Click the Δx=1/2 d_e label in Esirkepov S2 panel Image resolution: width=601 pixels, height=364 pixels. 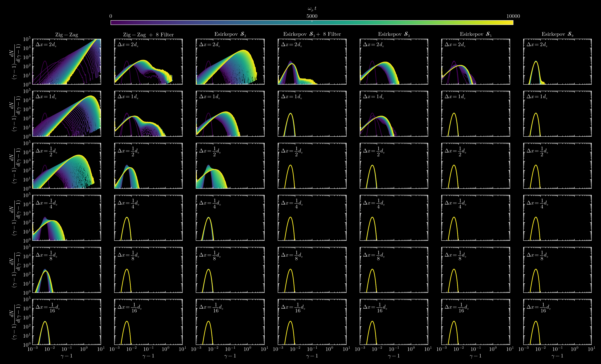coord(210,151)
